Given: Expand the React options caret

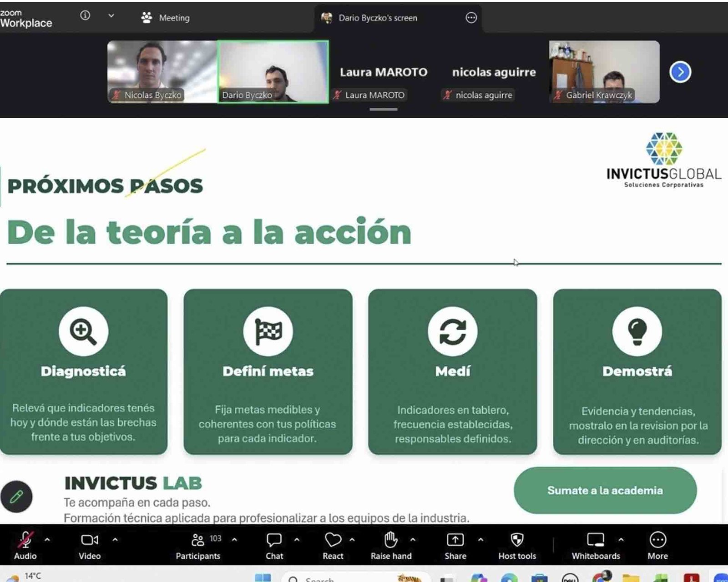Looking at the screenshot, I should point(352,540).
